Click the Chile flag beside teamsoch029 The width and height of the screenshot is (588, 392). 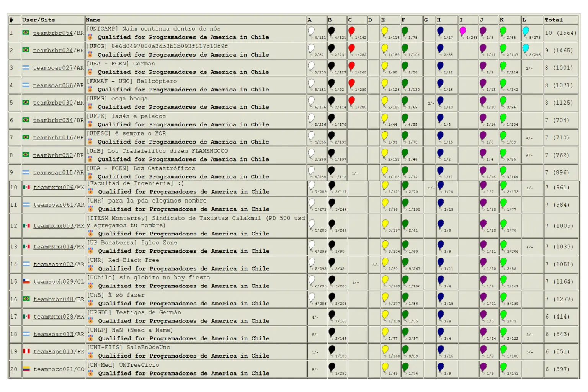(26, 281)
